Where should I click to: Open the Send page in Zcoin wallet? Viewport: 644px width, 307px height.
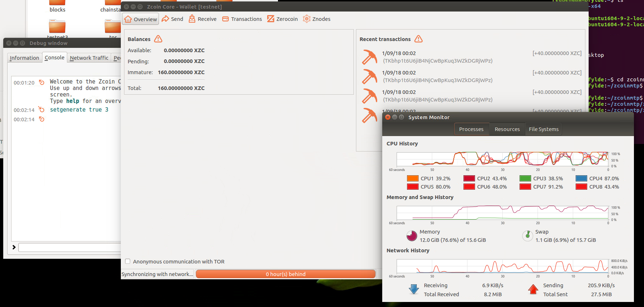173,19
